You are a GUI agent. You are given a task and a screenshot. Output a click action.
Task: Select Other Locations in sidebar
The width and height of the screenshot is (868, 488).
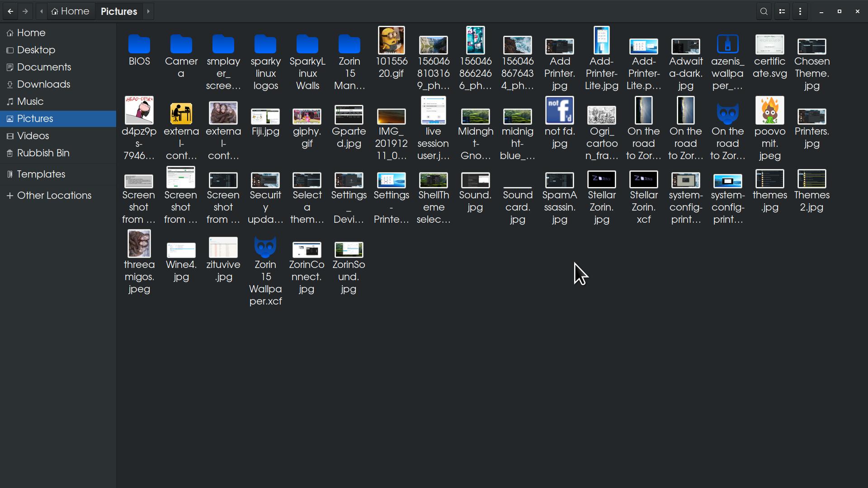point(54,196)
